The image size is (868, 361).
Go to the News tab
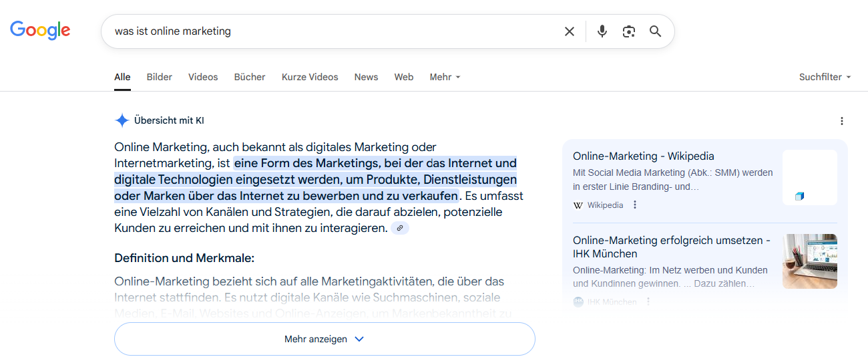(366, 77)
